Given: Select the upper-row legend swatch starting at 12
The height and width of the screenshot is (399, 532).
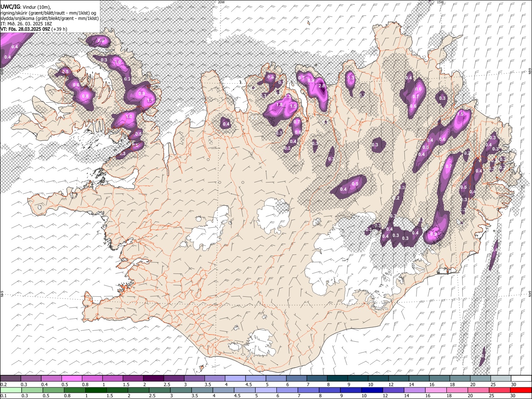Looking at the screenshot, I should click(x=399, y=378).
